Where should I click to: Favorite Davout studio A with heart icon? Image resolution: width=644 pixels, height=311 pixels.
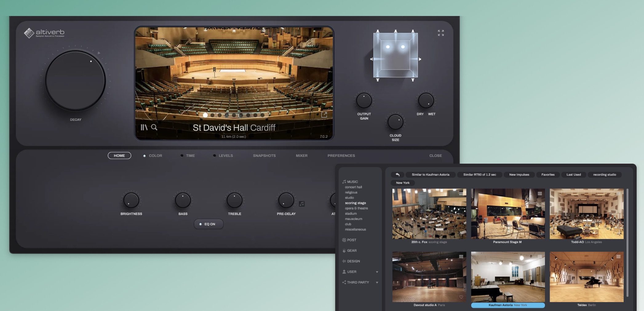point(461,297)
